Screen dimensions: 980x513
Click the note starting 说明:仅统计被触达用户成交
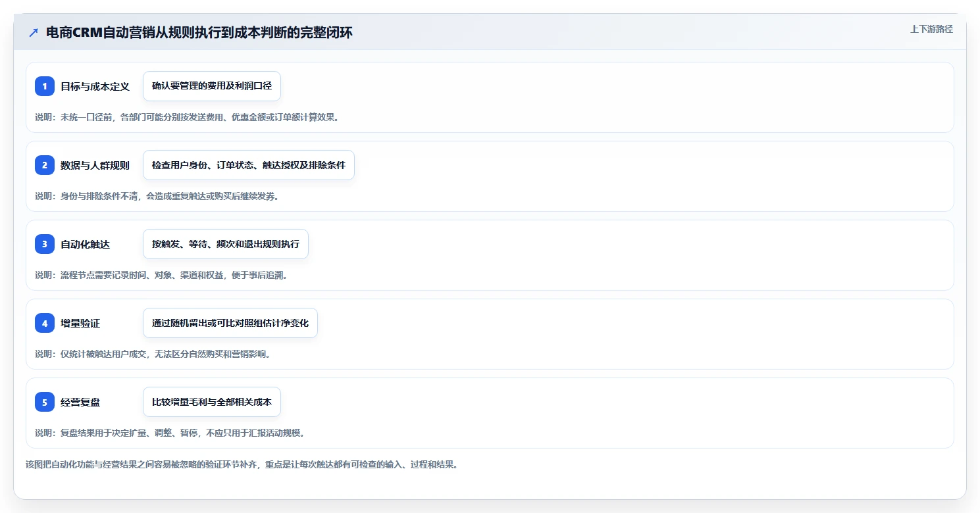[x=153, y=354]
